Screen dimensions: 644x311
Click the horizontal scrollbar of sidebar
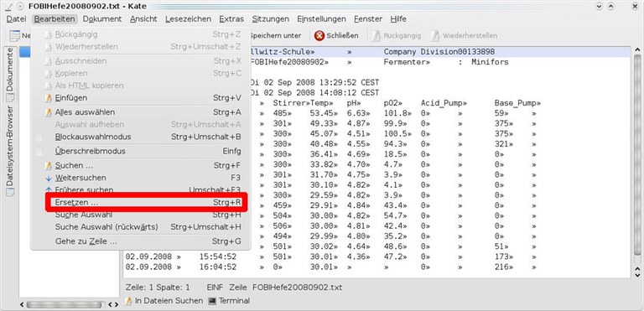[x=64, y=304]
